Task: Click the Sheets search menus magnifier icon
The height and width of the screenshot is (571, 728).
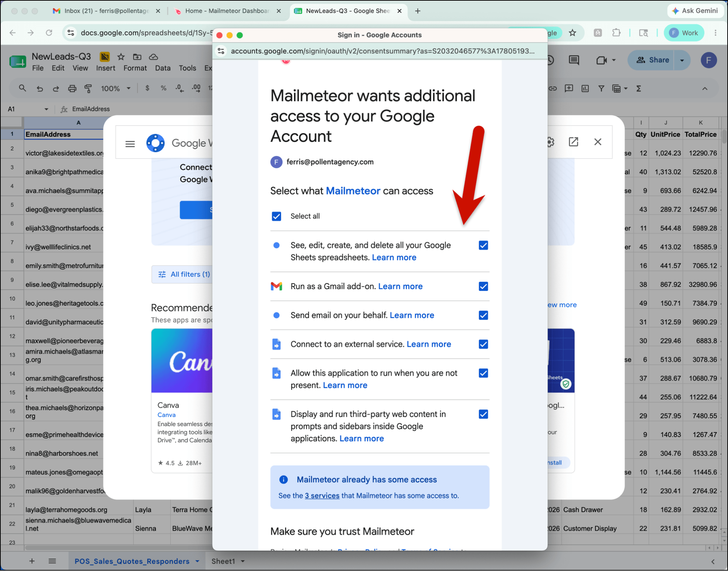Action: click(x=23, y=88)
